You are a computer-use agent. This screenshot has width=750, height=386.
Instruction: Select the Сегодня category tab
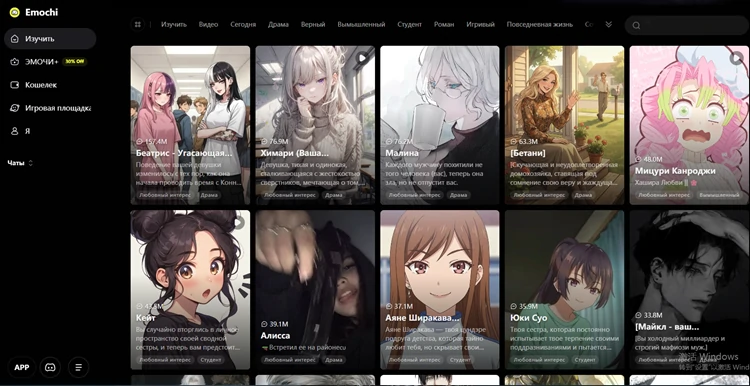coord(243,24)
